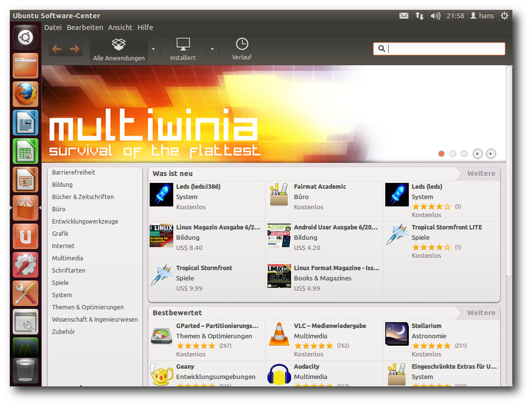The width and height of the screenshot is (532, 406).
Task: Click the GParted disk icon
Action: tap(161, 336)
